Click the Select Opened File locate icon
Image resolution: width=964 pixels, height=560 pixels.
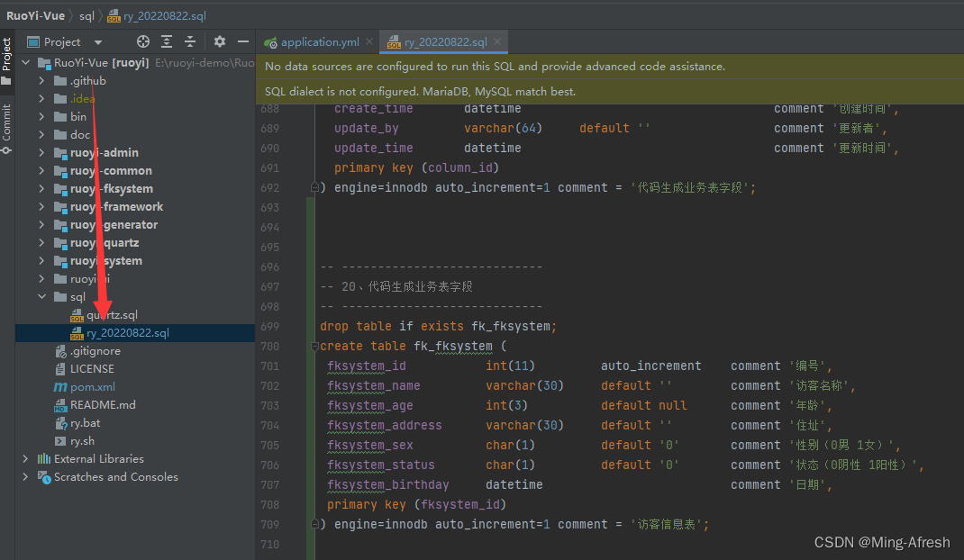143,41
